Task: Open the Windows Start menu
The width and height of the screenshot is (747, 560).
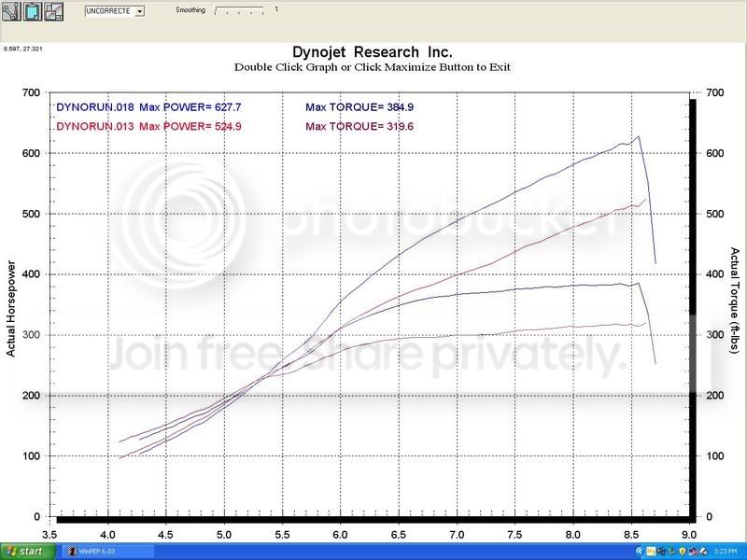Action: pyautogui.click(x=27, y=552)
